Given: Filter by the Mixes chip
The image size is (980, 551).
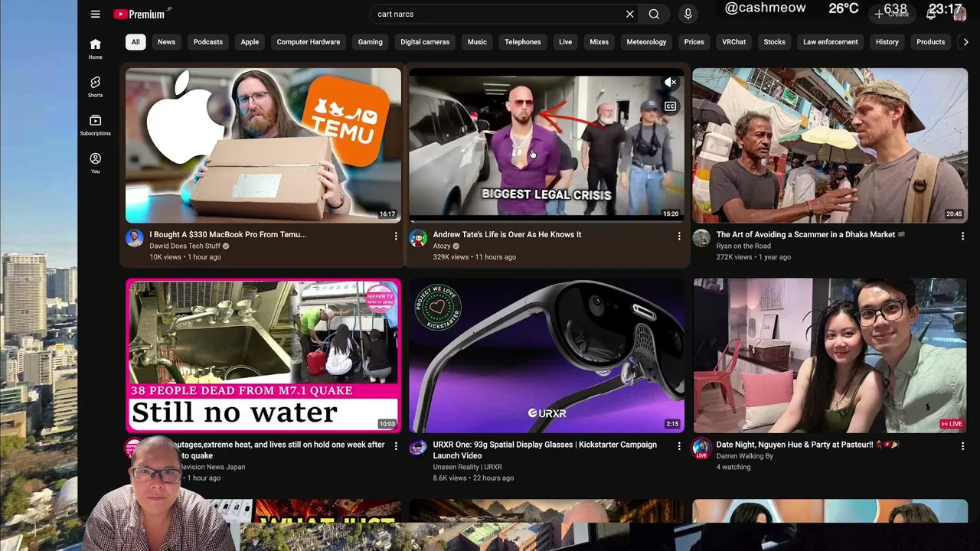Looking at the screenshot, I should point(599,42).
